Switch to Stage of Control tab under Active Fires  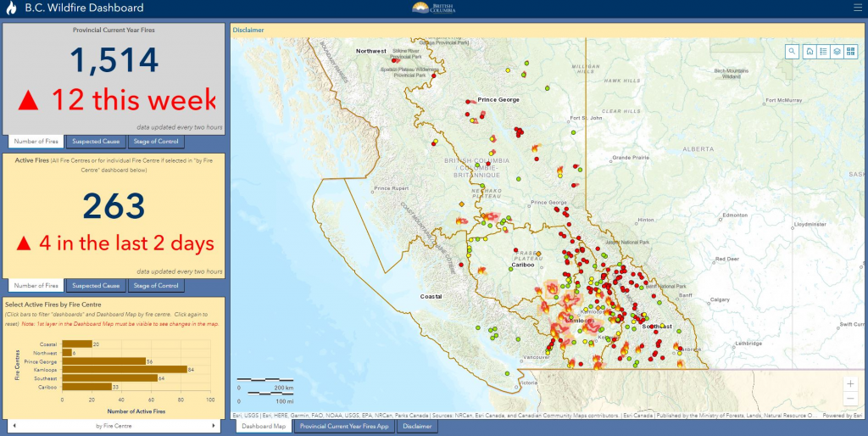156,286
